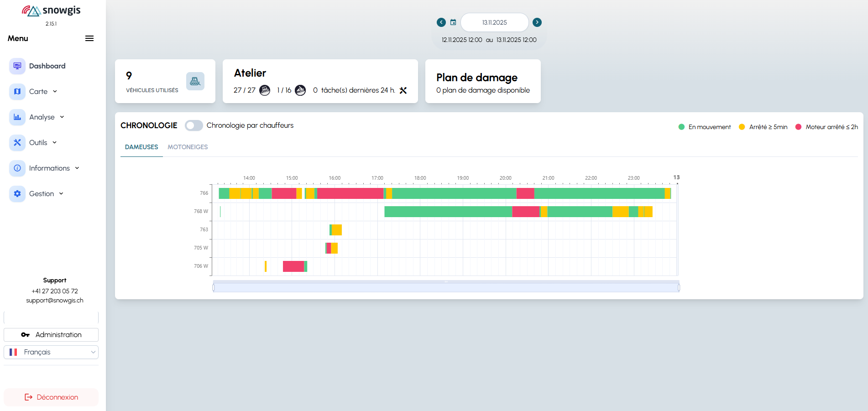Open the Français language dropdown

tap(51, 352)
